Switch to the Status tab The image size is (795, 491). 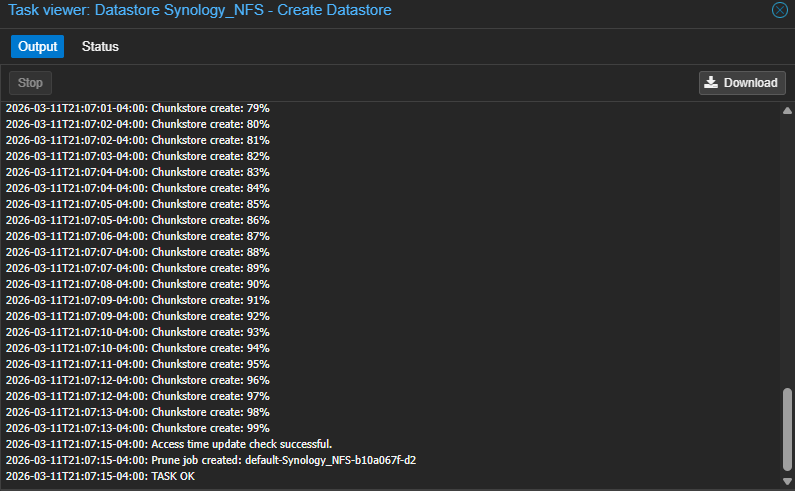coord(100,47)
